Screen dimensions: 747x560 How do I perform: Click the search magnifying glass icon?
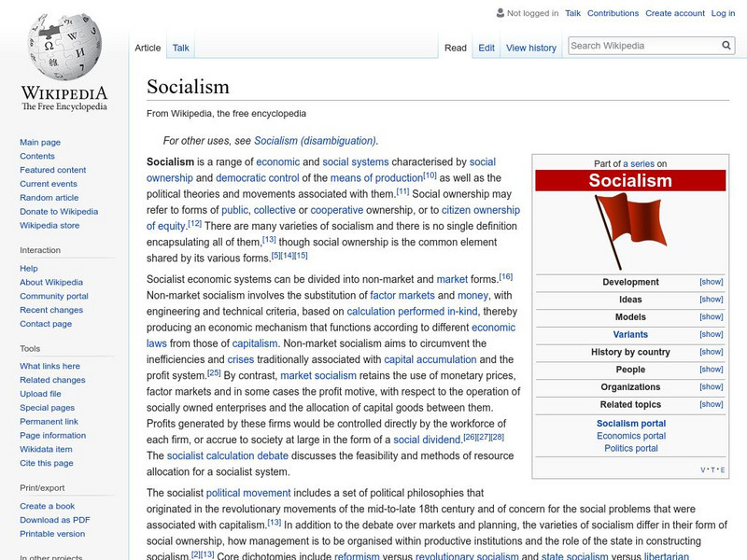pos(726,44)
